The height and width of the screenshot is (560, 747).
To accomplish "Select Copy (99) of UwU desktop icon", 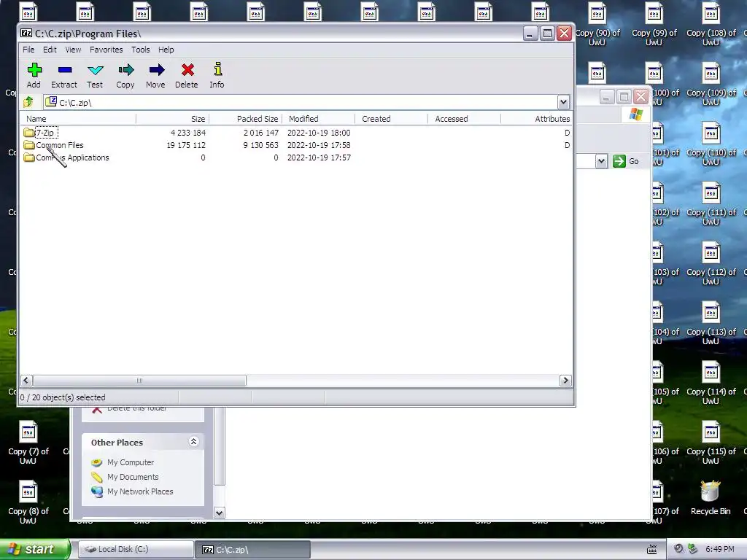I will point(654,25).
